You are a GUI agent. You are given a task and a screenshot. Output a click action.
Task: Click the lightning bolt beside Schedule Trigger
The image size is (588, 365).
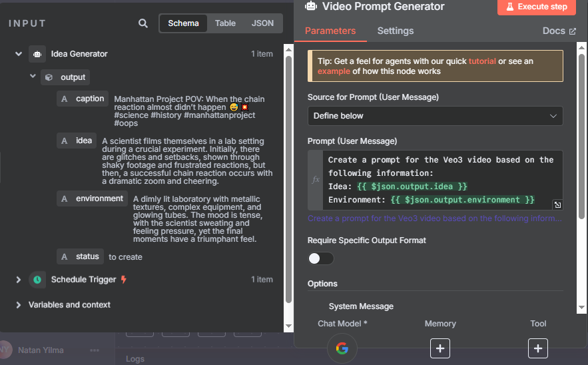pyautogui.click(x=124, y=280)
